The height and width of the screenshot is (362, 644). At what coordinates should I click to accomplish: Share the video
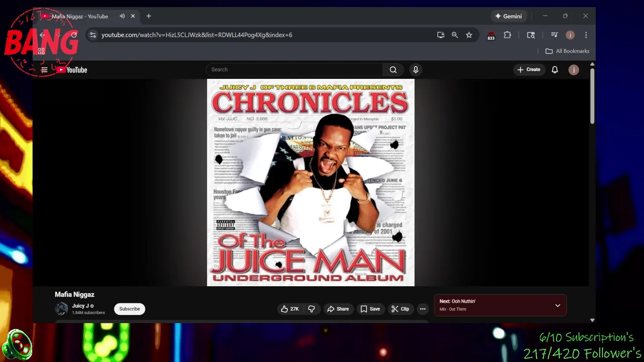338,309
